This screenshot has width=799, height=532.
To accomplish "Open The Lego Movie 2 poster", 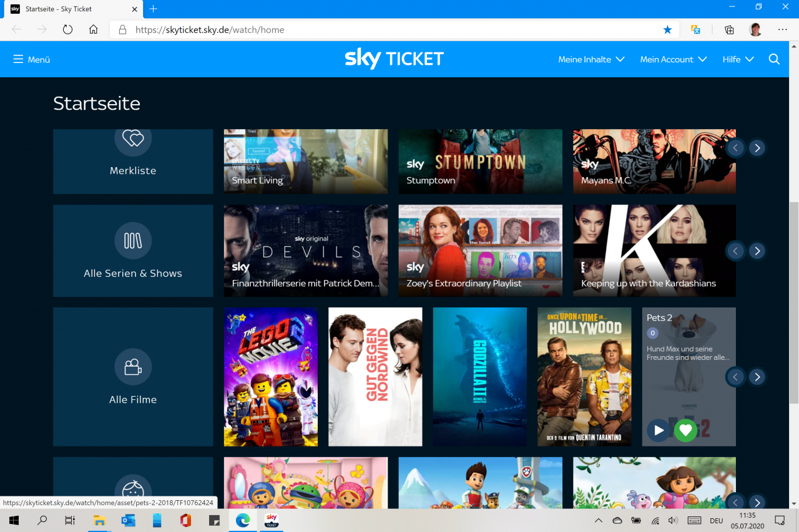I will tap(271, 377).
